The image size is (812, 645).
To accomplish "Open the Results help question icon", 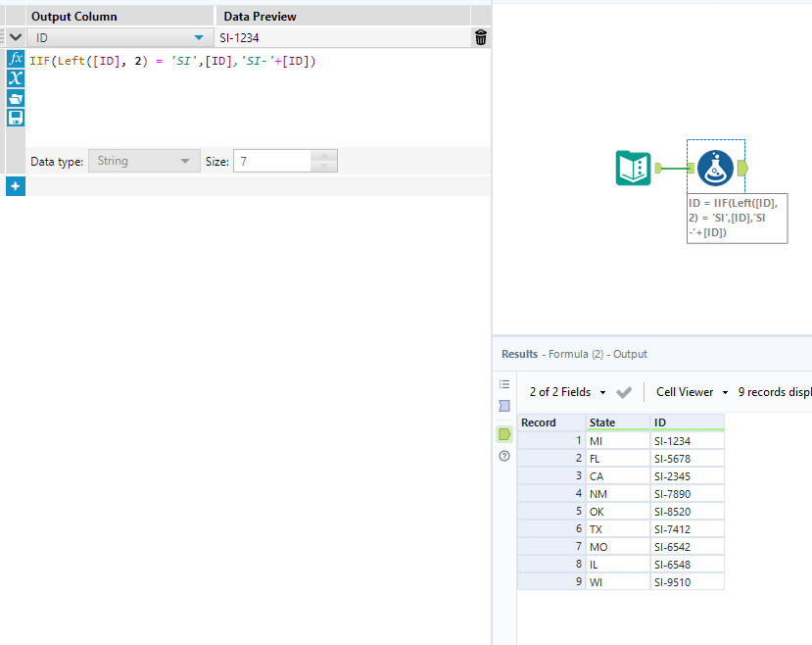I will [504, 456].
